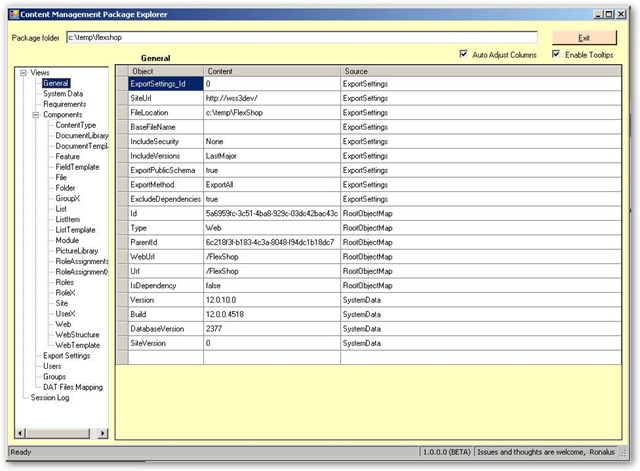Select the ListItem component node
This screenshot has height=471, width=640.
pos(67,219)
